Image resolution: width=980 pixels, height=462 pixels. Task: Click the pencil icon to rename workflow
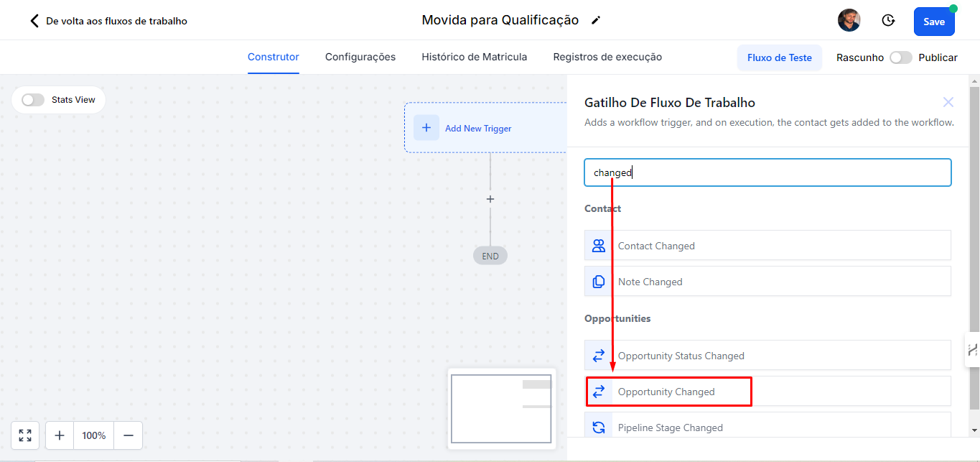pos(595,21)
